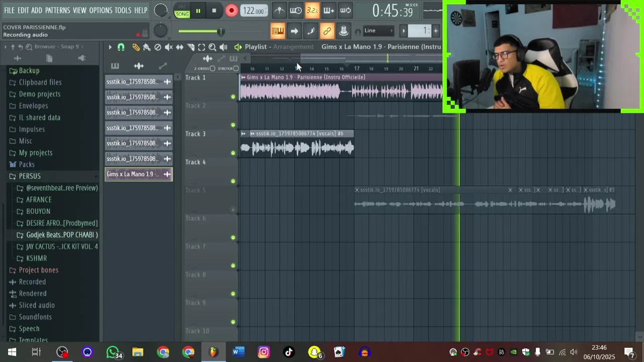Mute Track 3 using its green dot
Viewport: 644px width, 362px height.
[233, 153]
